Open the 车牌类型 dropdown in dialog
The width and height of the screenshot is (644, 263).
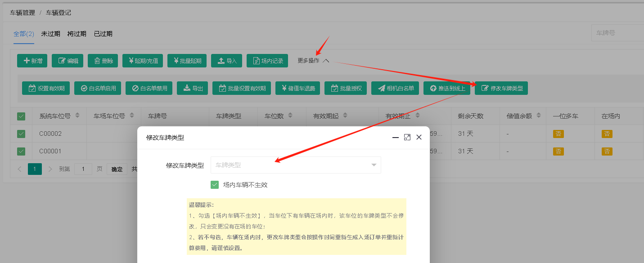pyautogui.click(x=296, y=165)
